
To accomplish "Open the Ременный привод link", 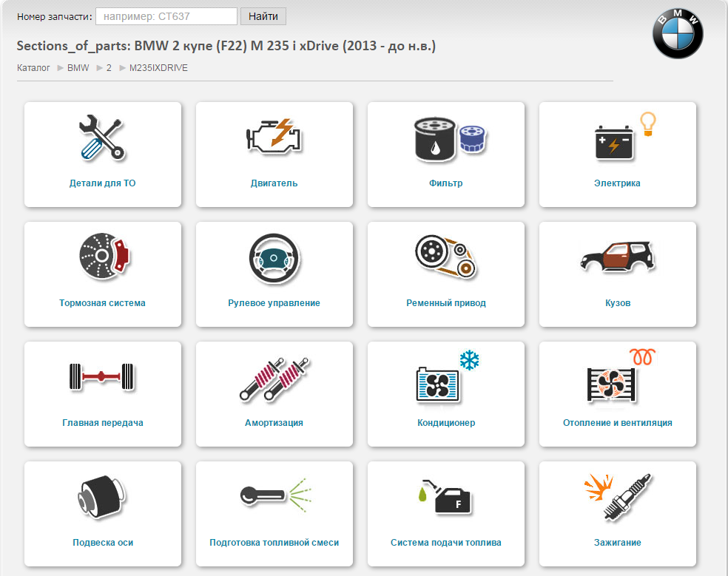I will click(445, 302).
